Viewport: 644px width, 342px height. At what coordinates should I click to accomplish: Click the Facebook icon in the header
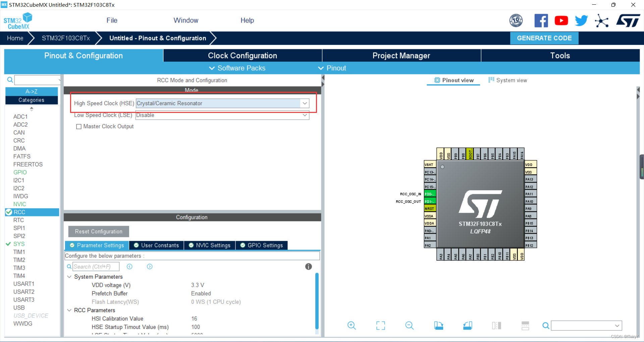541,20
